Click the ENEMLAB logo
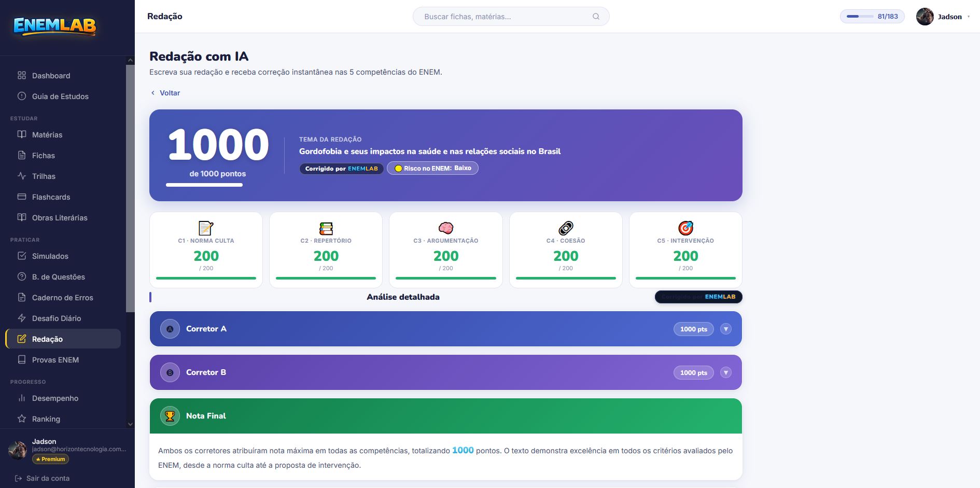The image size is (980, 488). pyautogui.click(x=55, y=26)
